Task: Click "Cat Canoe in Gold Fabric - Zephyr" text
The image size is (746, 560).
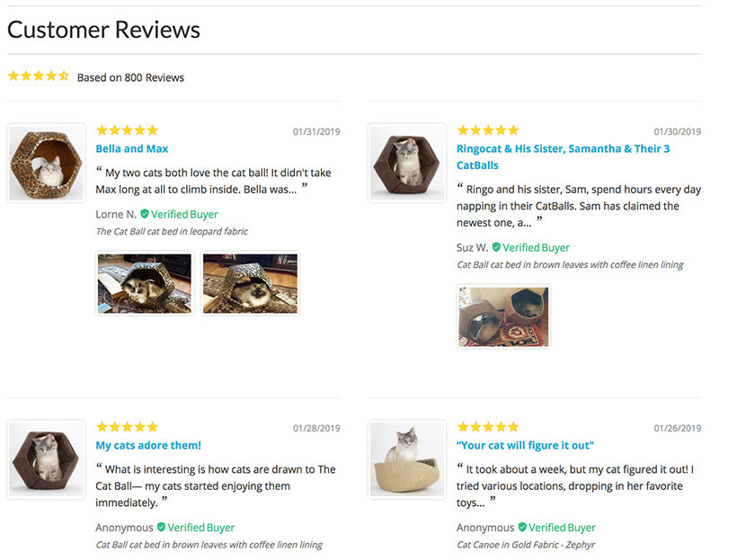Action: click(x=526, y=545)
